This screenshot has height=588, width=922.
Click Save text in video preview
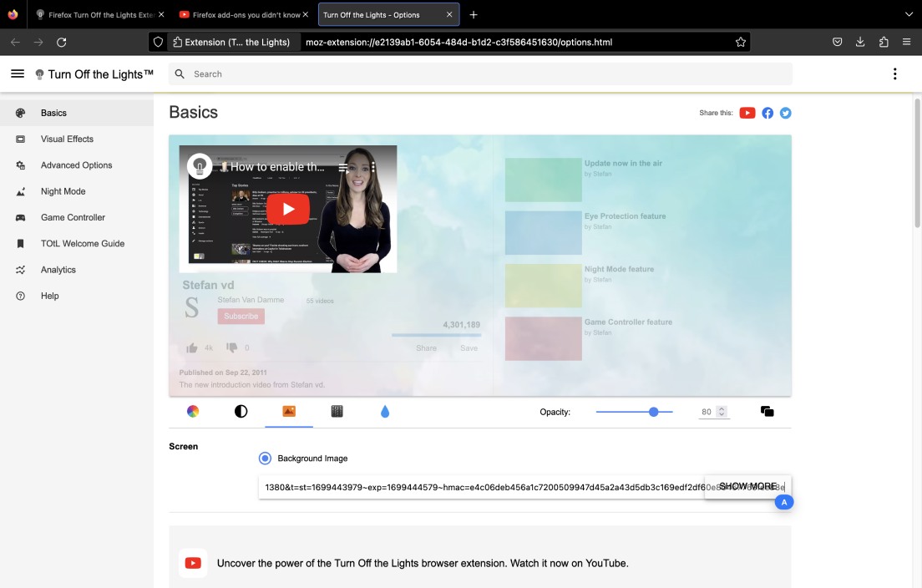tap(469, 348)
